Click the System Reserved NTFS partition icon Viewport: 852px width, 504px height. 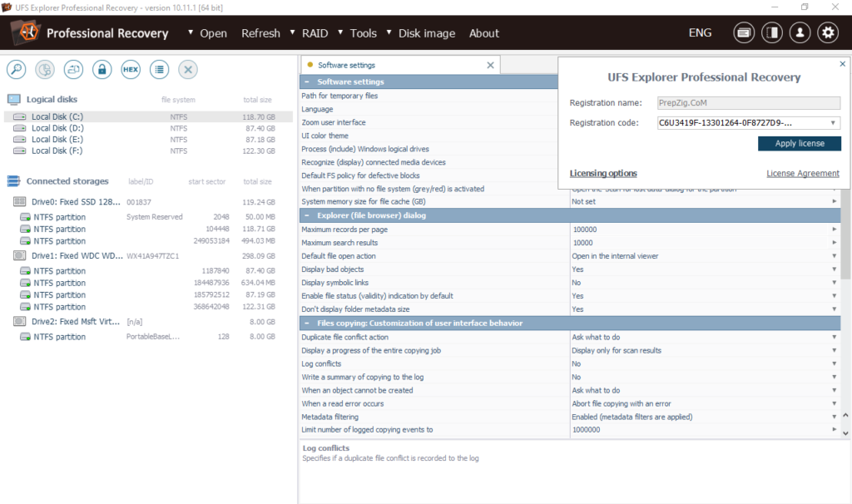25,217
